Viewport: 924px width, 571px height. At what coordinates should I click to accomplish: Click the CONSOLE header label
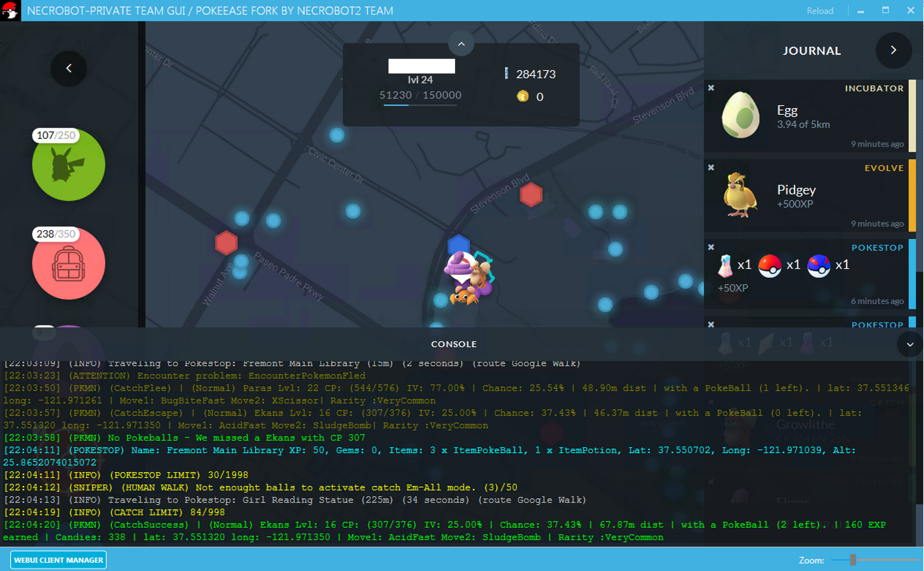(454, 344)
